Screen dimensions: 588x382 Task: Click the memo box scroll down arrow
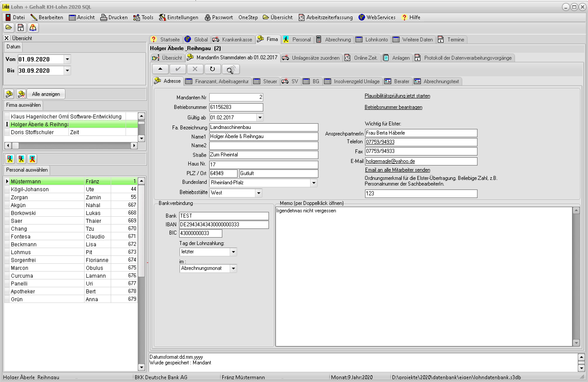click(576, 343)
